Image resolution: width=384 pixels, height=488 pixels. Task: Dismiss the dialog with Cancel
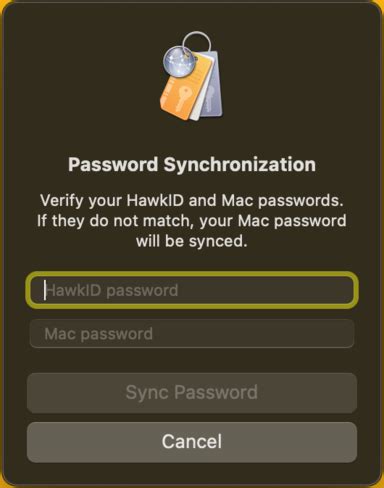(192, 442)
